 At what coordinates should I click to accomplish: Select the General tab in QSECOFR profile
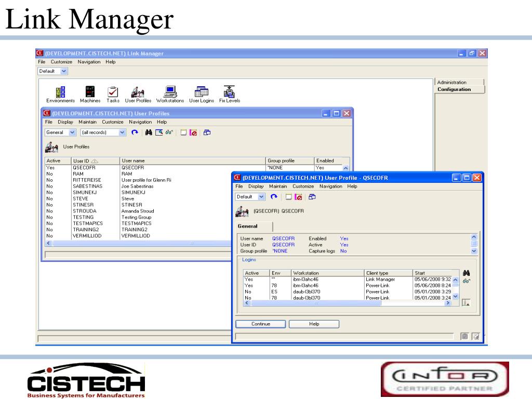coord(254,227)
